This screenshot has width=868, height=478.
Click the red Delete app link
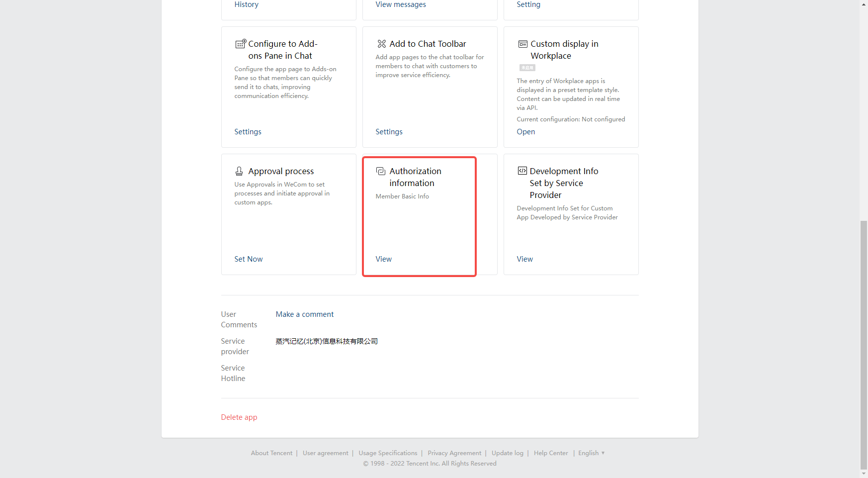tap(239, 417)
